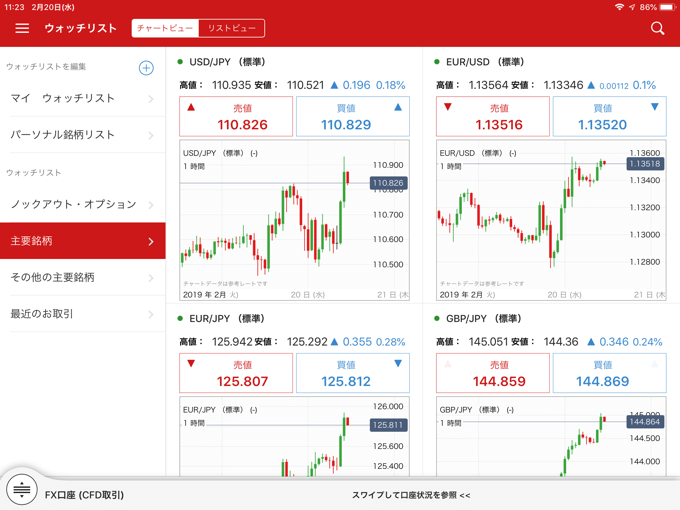Tap EUR/USD low value 1.13346

pos(563,85)
